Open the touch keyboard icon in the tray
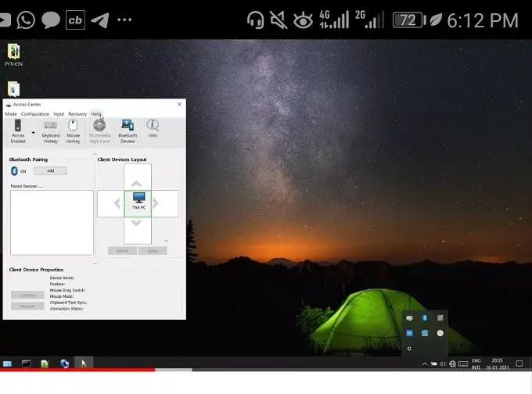Viewport: 532px width, 394px height. tap(463, 364)
